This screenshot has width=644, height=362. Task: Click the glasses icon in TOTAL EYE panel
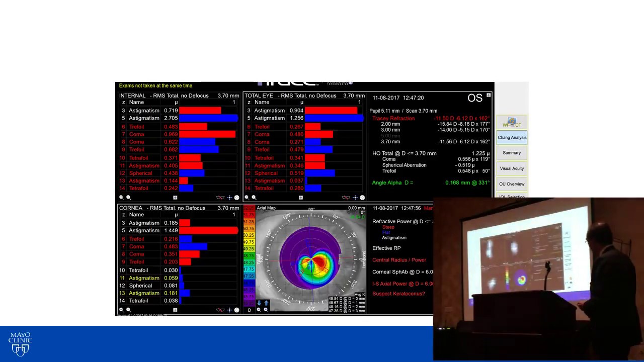(346, 198)
